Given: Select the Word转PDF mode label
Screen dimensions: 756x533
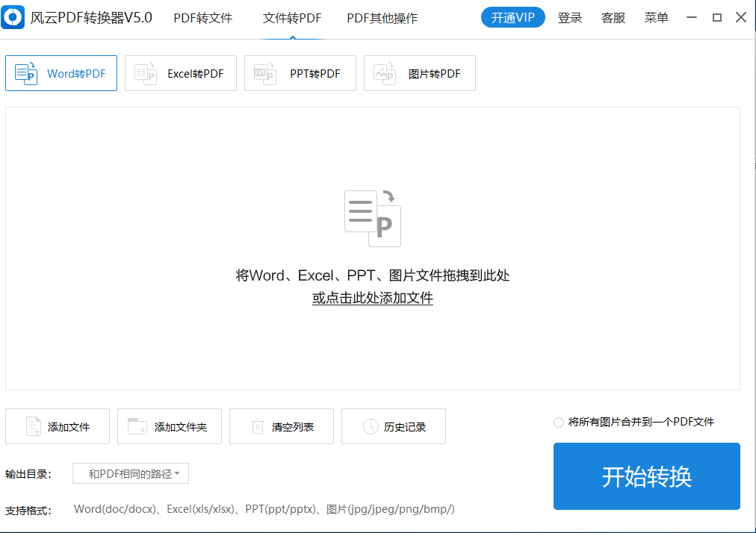Looking at the screenshot, I should (x=76, y=74).
